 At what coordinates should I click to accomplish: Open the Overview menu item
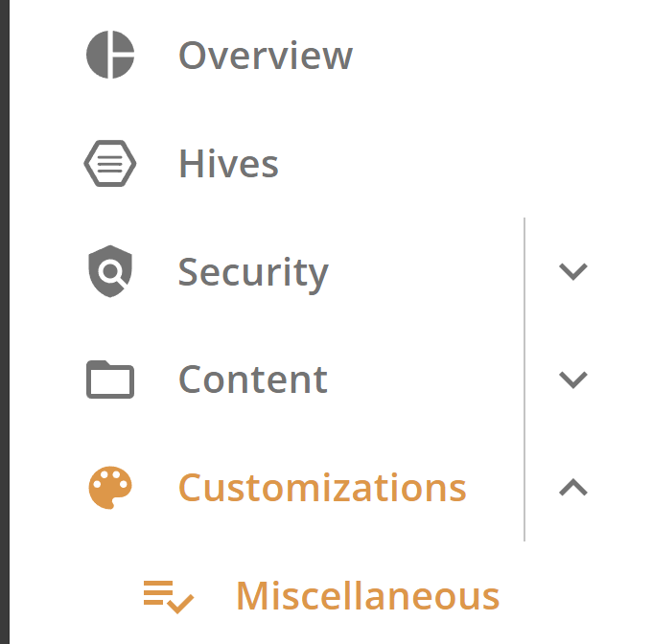tap(266, 56)
